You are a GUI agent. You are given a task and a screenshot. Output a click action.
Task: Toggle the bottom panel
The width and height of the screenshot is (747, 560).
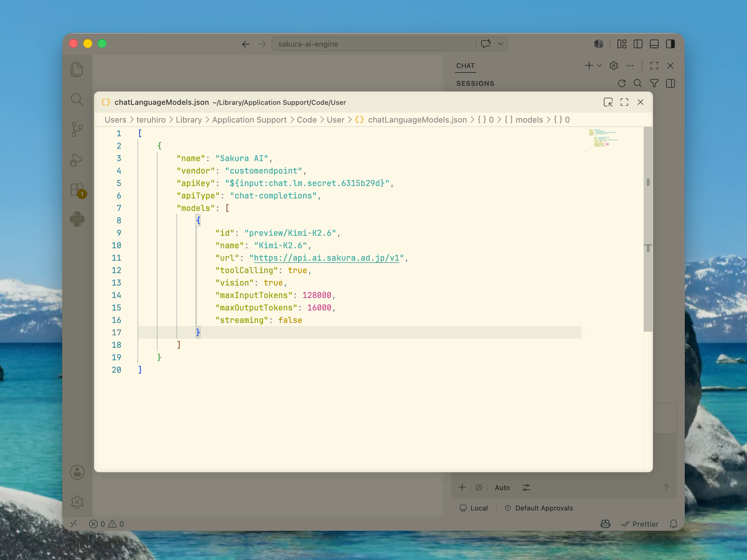[654, 44]
